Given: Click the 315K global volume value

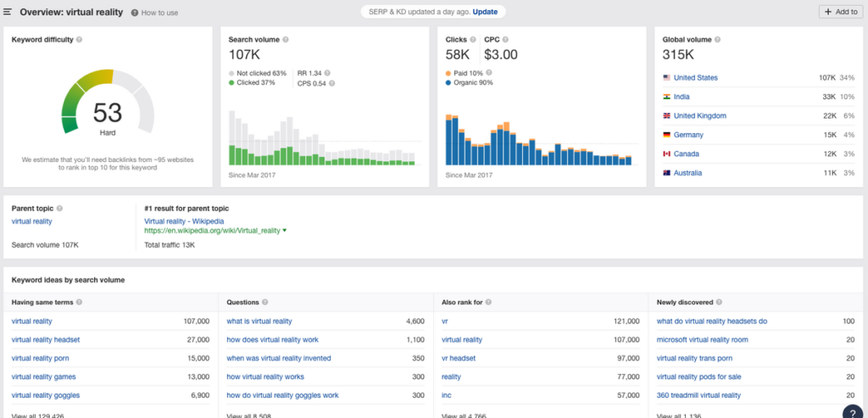Looking at the screenshot, I should pos(678,55).
